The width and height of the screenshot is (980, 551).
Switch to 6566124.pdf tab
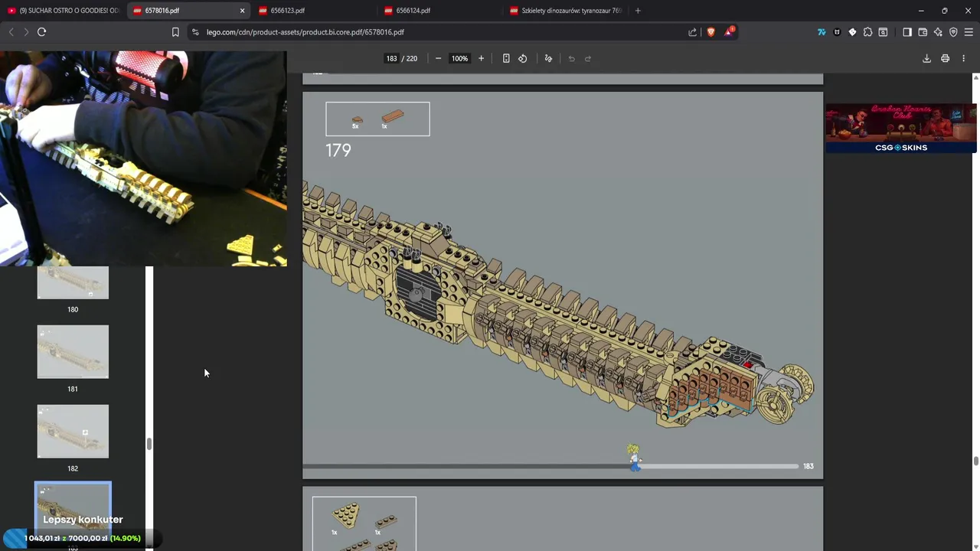(x=439, y=11)
